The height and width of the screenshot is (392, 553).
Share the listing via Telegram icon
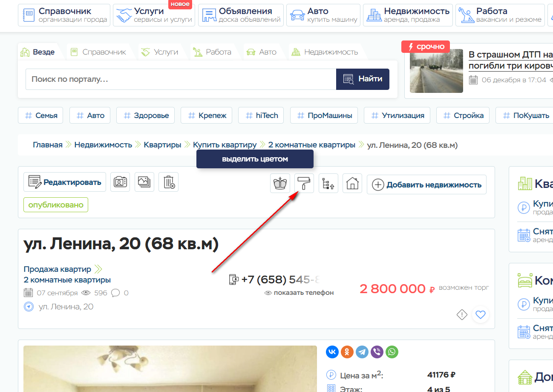click(362, 352)
